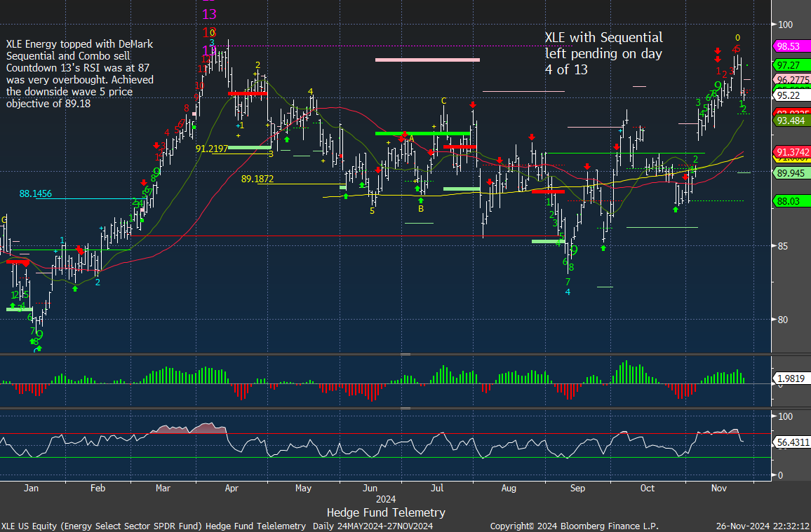Click the Hedge Fund Telemetry title
The image size is (811, 532).
point(385,512)
